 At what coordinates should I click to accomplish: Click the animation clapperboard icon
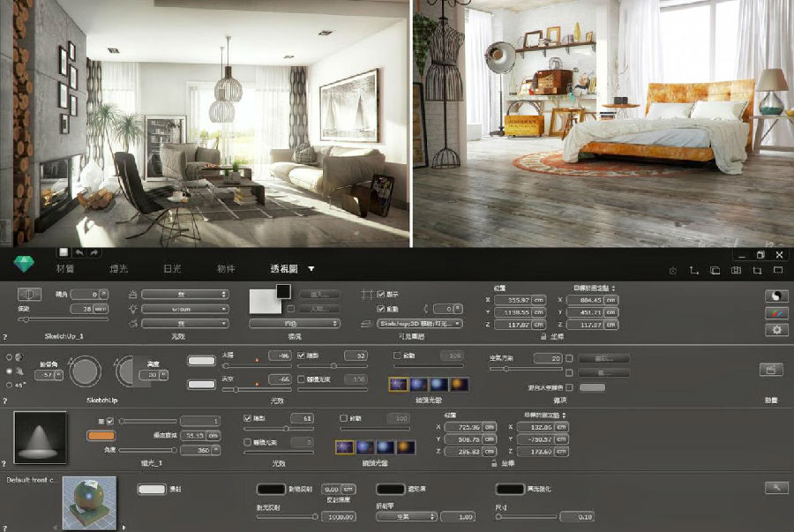coord(770,369)
